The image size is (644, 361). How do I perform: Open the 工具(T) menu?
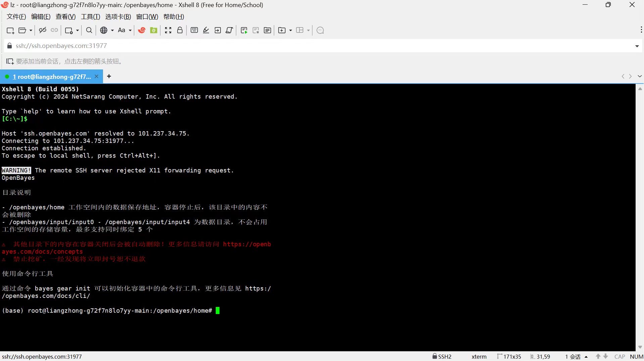90,17
